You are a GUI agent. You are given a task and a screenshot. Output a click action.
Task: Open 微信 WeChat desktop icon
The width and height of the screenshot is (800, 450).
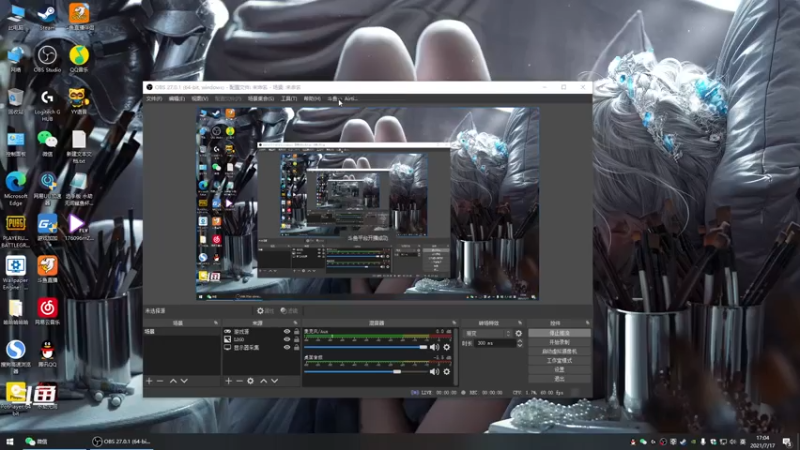pos(47,143)
